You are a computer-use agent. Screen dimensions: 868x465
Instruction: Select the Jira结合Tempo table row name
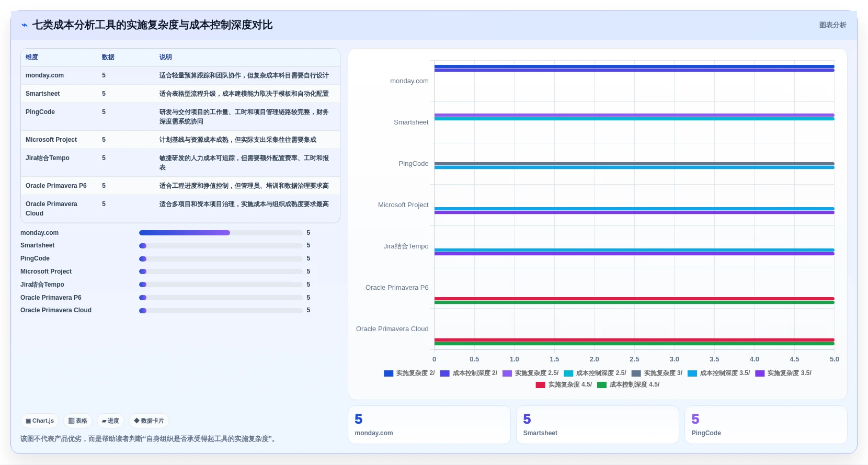point(48,158)
